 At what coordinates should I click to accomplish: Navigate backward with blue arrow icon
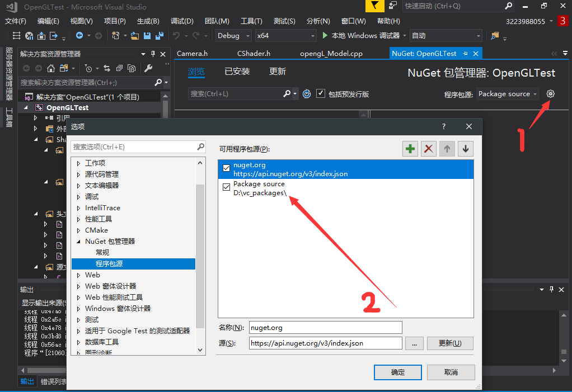pos(79,35)
